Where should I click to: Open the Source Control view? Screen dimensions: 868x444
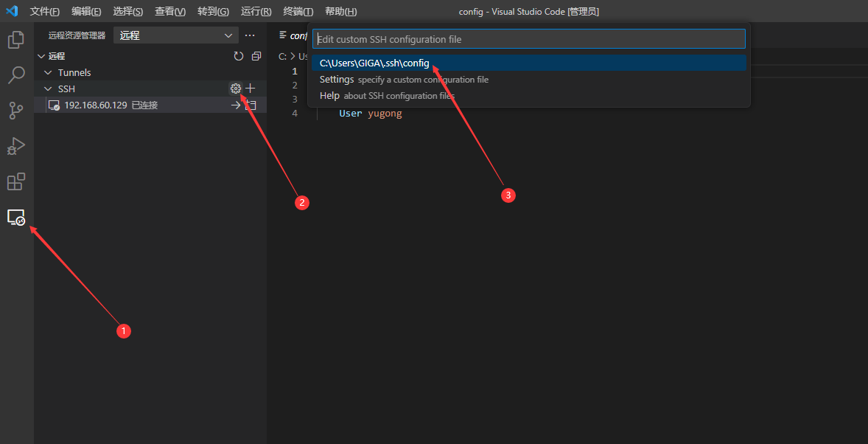16,111
